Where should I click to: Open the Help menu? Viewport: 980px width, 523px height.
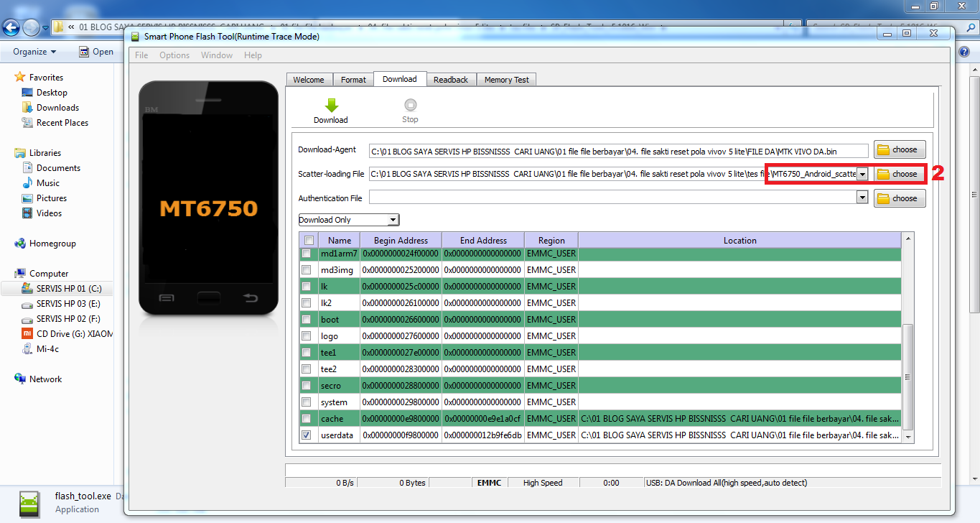pyautogui.click(x=253, y=55)
